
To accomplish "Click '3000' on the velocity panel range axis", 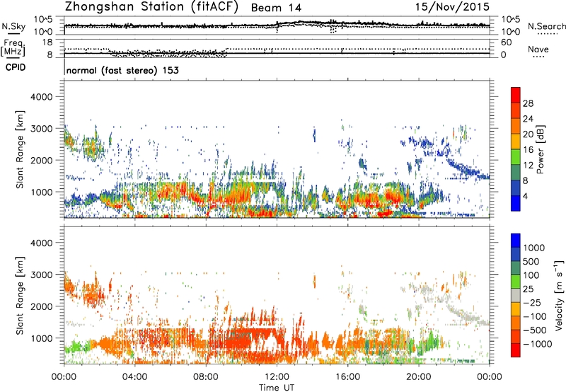I will pyautogui.click(x=41, y=275).
